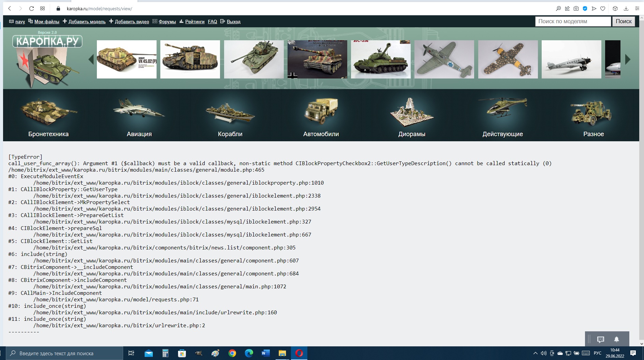The height and width of the screenshot is (360, 644).
Task: Open the Opera ad blocker shield
Action: 585,9
